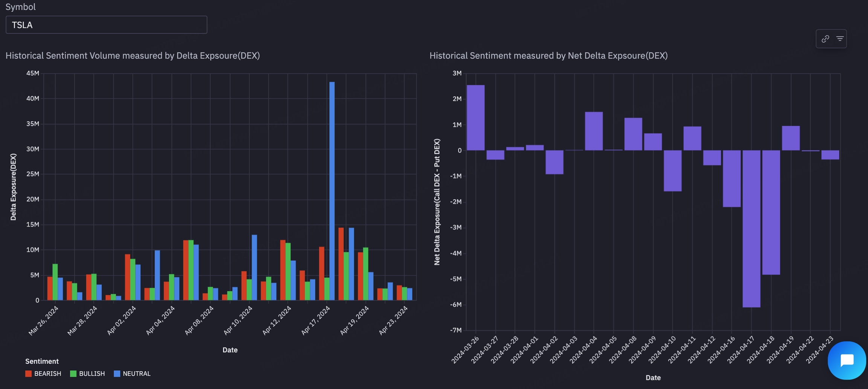Image resolution: width=868 pixels, height=389 pixels.
Task: Open the blue chat bubble widget
Action: [x=847, y=360]
